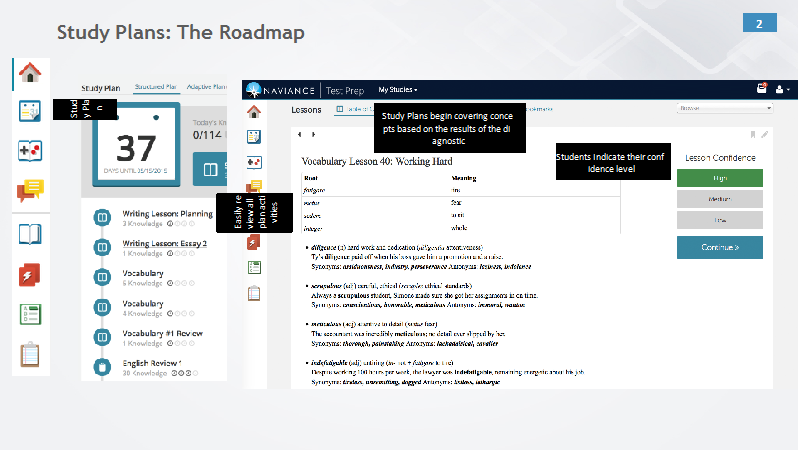Screen dimensions: 800x450
Task: Open the calendar Study Plan icon in large left sidebar
Action: click(30, 111)
